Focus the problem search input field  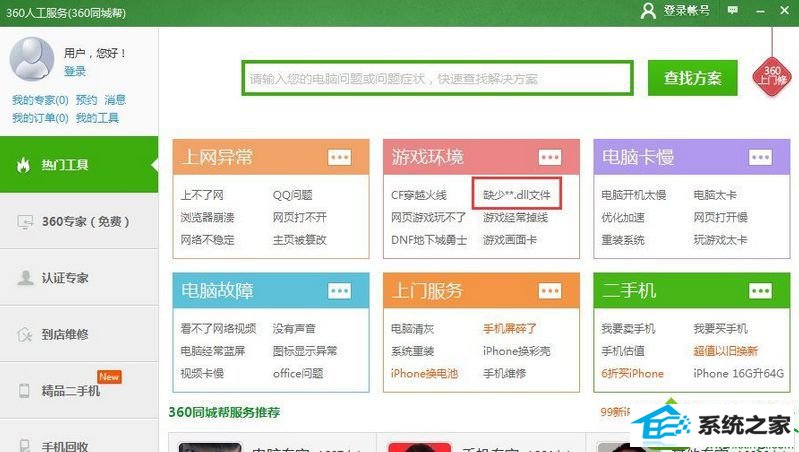click(x=438, y=78)
